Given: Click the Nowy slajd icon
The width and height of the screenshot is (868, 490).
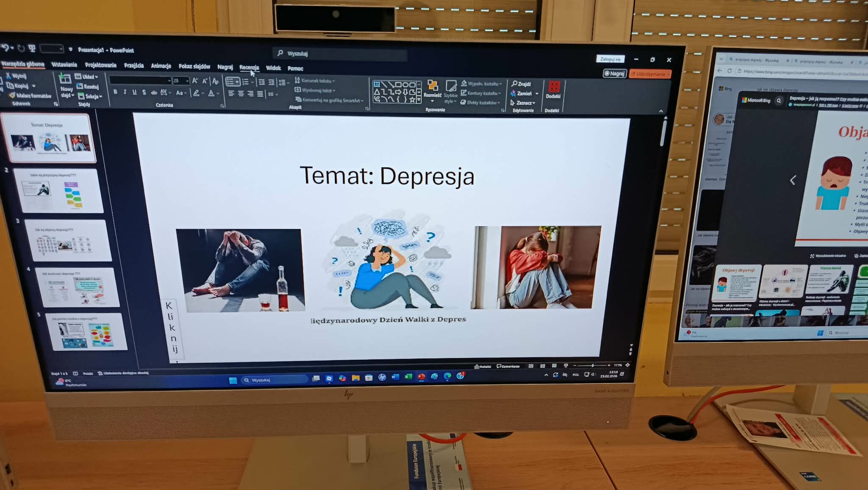Looking at the screenshot, I should click(x=65, y=79).
